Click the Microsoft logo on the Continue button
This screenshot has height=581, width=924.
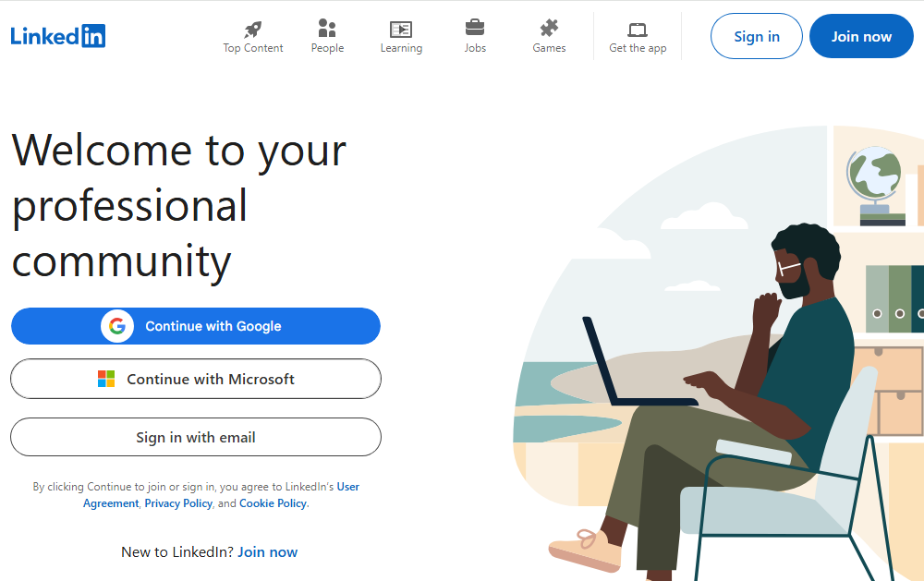(x=106, y=379)
